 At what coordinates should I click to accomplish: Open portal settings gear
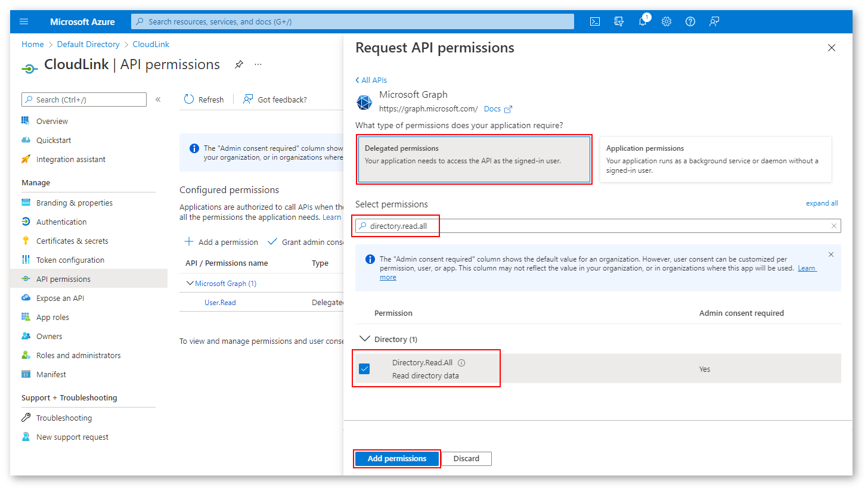[666, 21]
